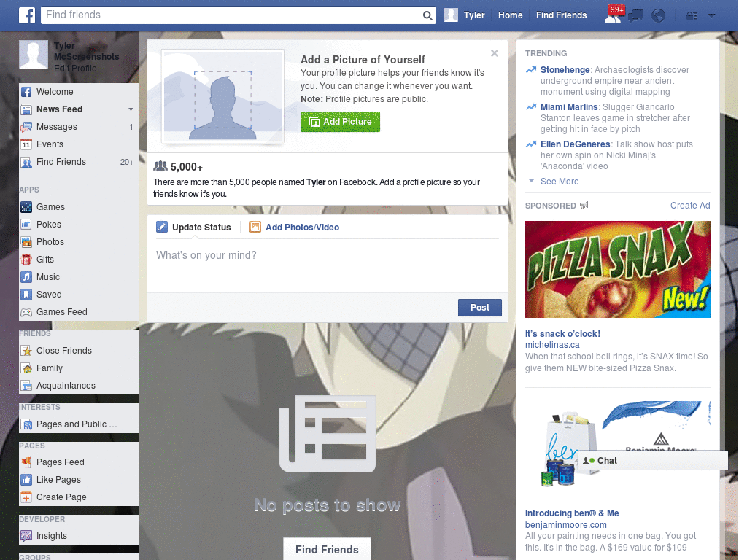Open account menu dropdown arrow in top bar
Screen dimensions: 747x560
[711, 16]
